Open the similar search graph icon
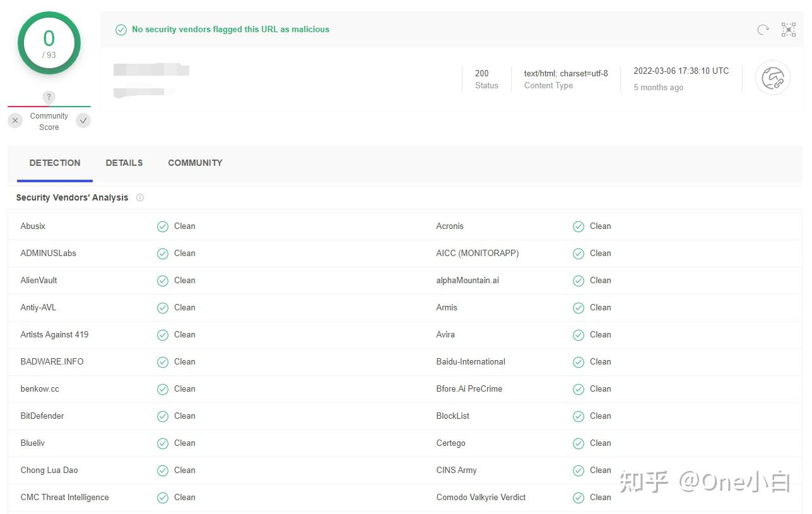Screen dimensions: 812x514 pos(789,30)
